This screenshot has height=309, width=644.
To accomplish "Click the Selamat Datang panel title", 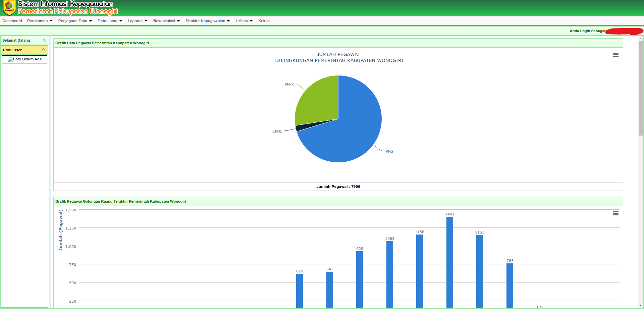I will (16, 40).
